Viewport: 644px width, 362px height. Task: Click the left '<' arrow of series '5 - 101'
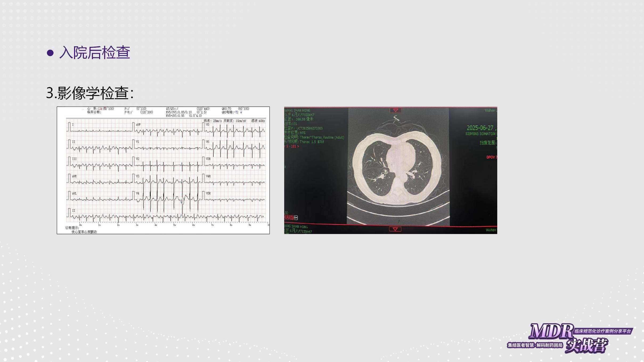[285, 146]
